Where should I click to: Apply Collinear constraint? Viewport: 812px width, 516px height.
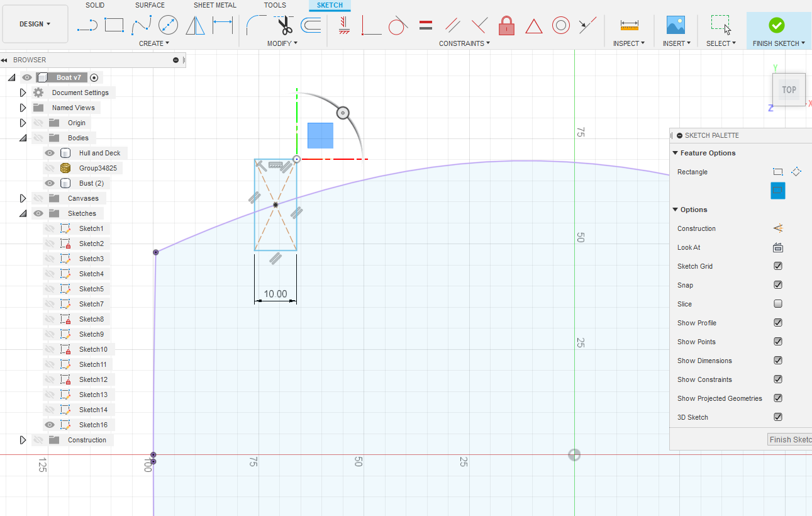click(x=587, y=25)
